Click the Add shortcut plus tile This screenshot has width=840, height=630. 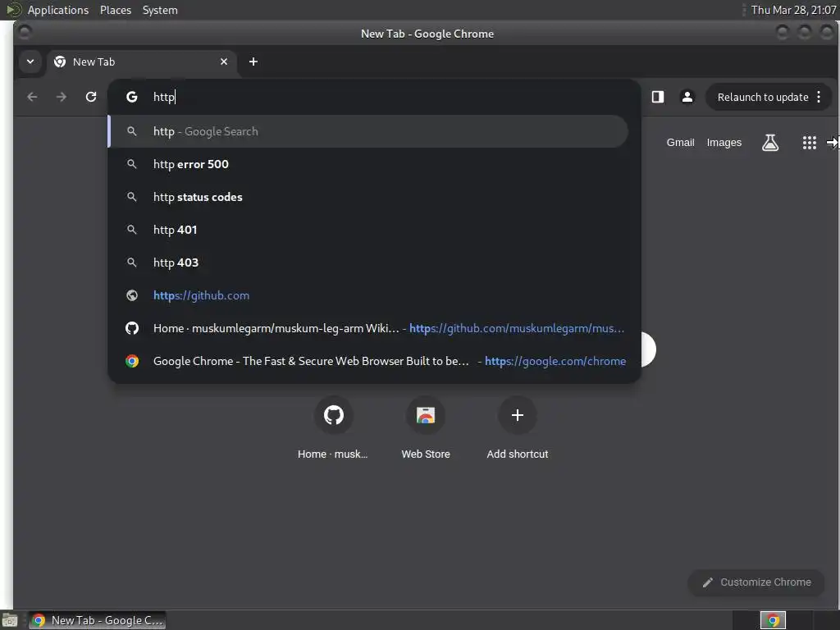pos(518,415)
